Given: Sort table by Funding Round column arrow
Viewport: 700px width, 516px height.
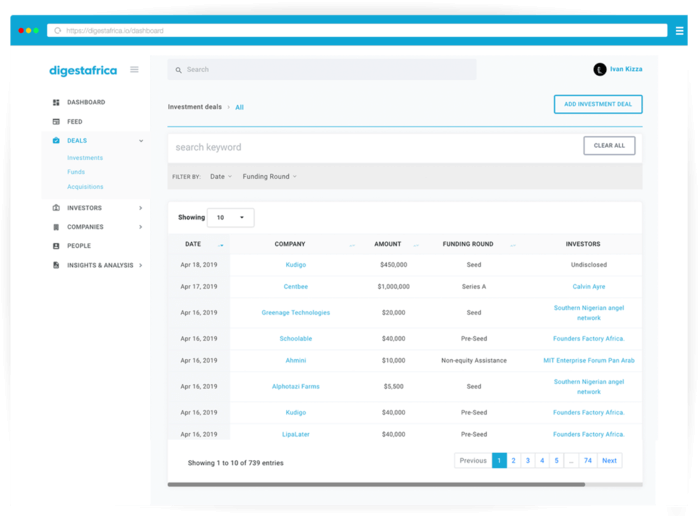Looking at the screenshot, I should click(513, 245).
